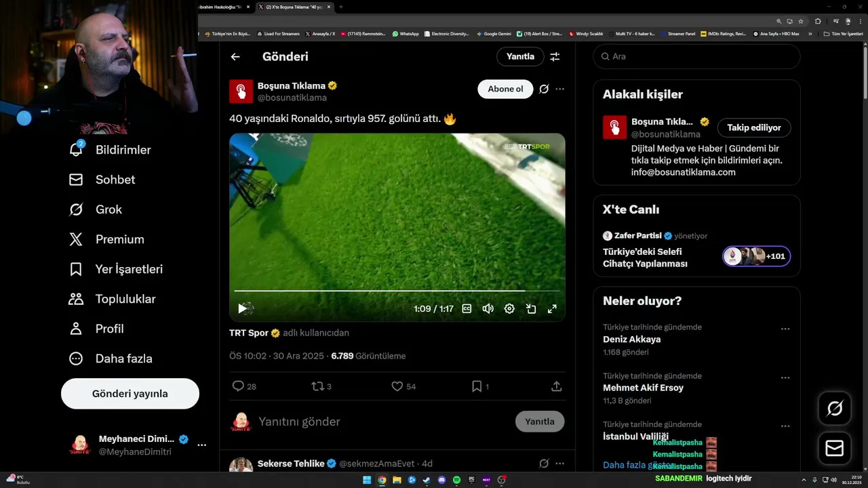The width and height of the screenshot is (868, 488).
Task: Open Premium in the sidebar
Action: 106,239
